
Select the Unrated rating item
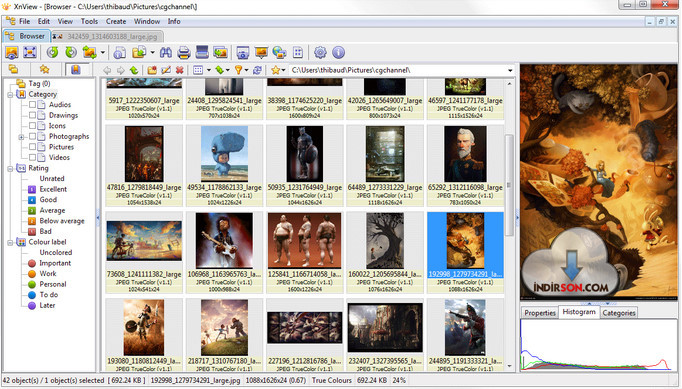click(x=52, y=179)
